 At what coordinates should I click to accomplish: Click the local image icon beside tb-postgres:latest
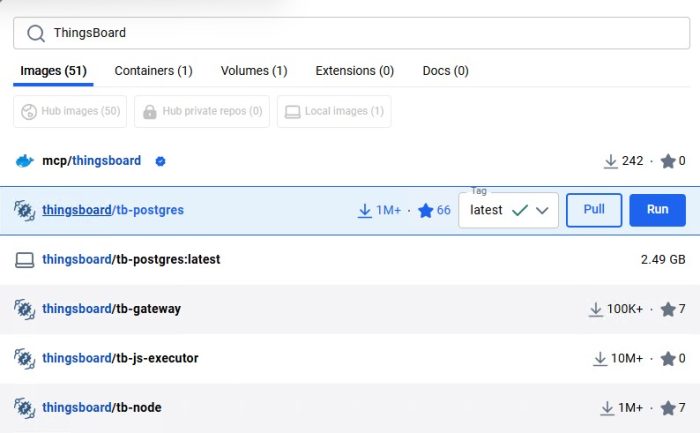pyautogui.click(x=25, y=260)
